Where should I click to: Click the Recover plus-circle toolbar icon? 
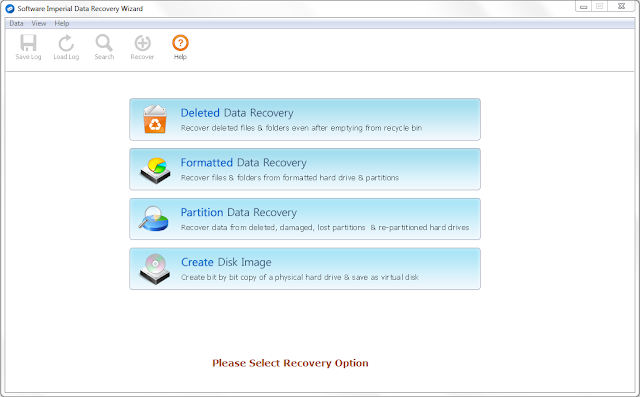[x=142, y=42]
